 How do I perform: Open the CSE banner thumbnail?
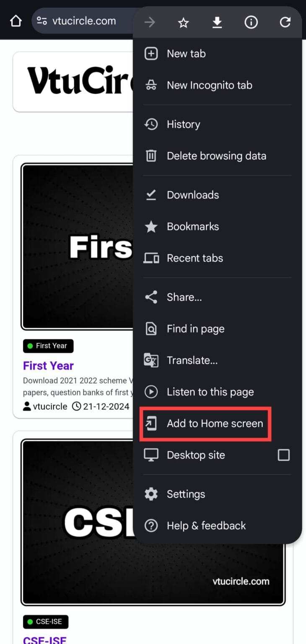tap(153, 522)
